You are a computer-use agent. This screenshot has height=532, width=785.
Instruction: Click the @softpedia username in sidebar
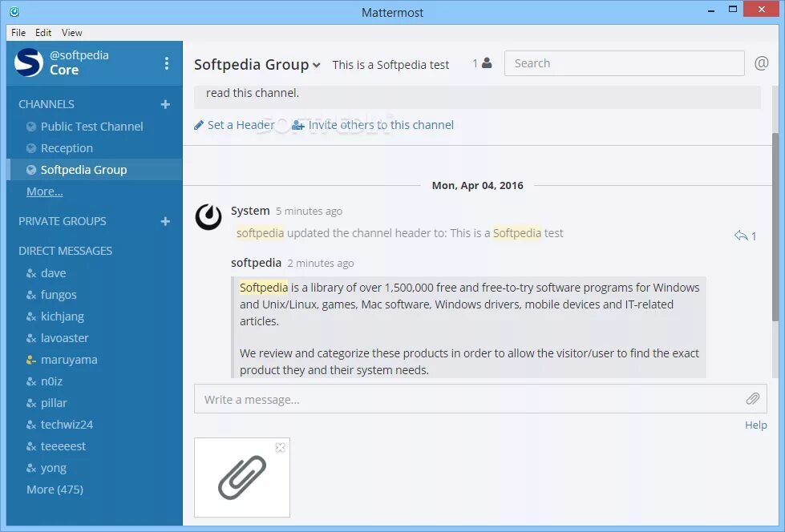79,55
